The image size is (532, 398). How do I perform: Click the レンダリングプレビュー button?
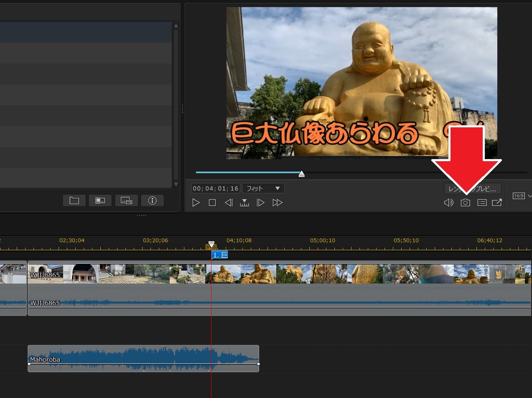[x=472, y=189]
